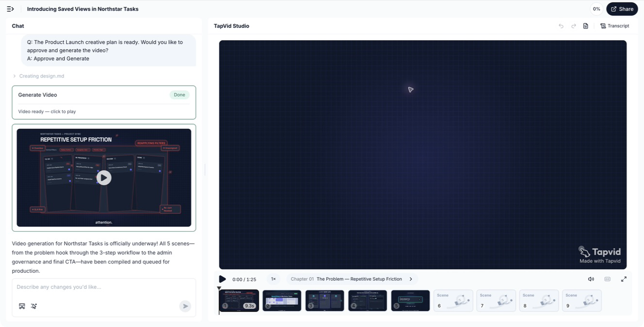Click the Chat panel header
The width and height of the screenshot is (644, 327).
18,26
